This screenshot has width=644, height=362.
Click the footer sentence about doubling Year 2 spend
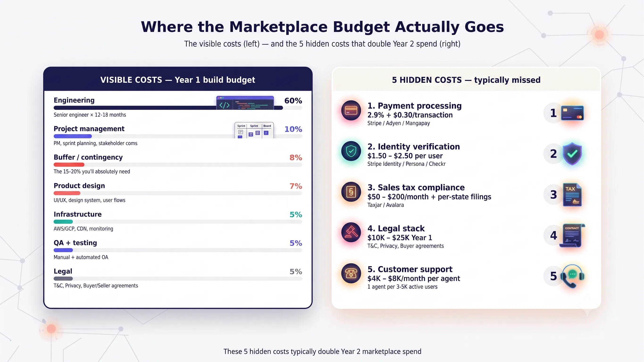pyautogui.click(x=322, y=351)
